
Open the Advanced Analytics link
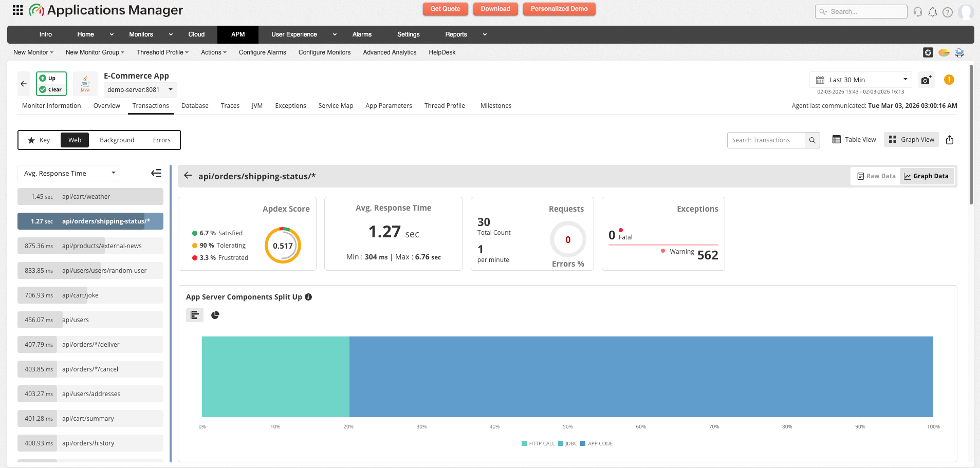tap(390, 52)
